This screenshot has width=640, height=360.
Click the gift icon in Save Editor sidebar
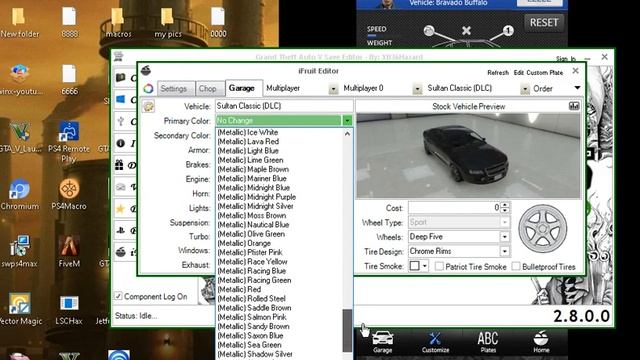pyautogui.click(x=119, y=165)
